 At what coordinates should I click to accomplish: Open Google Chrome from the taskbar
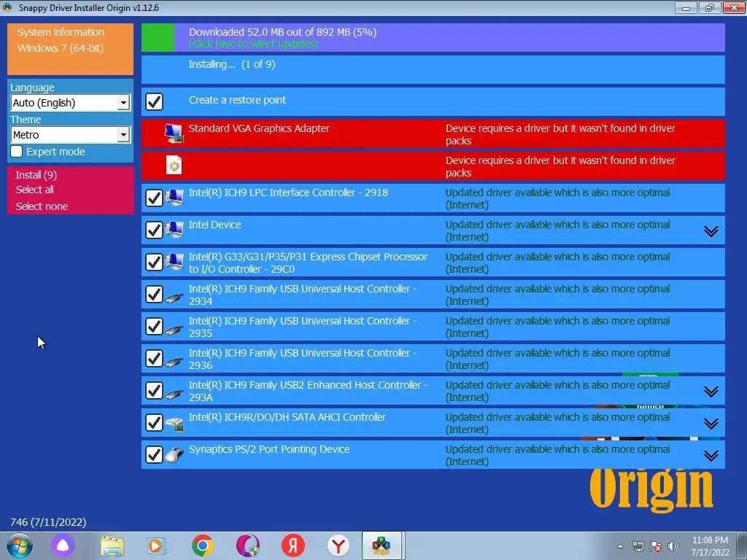click(203, 545)
